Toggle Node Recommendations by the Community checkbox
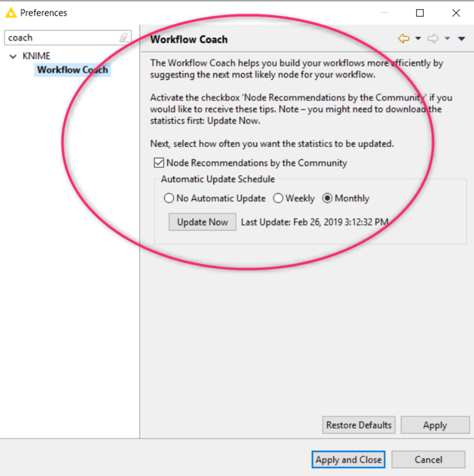This screenshot has height=476, width=474. click(x=159, y=163)
